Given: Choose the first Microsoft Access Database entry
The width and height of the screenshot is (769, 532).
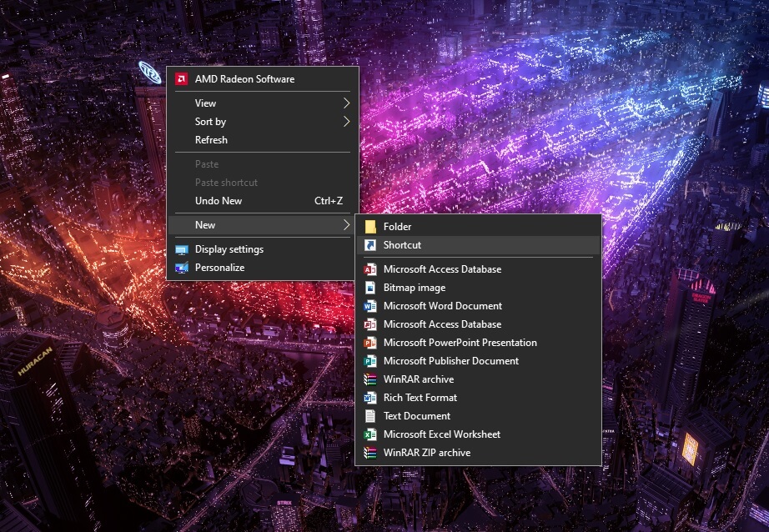Looking at the screenshot, I should 478,269.
